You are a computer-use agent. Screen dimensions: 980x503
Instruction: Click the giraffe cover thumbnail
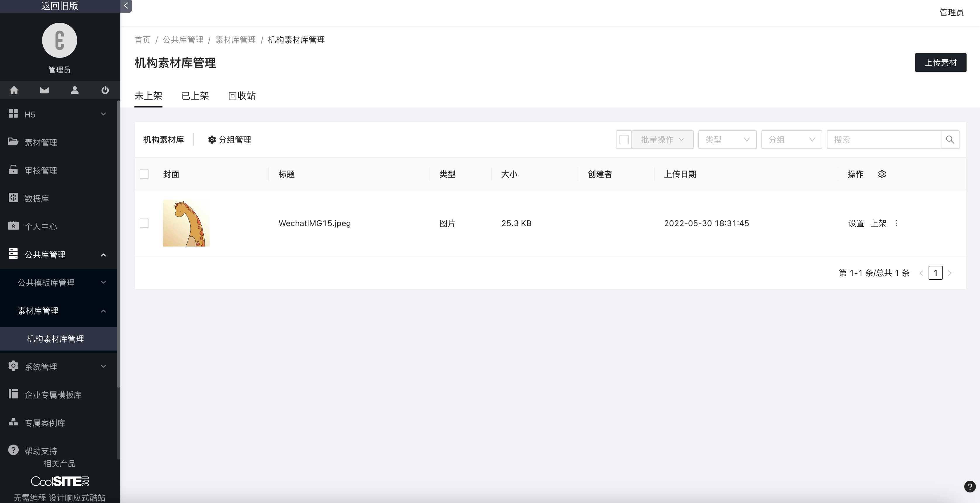pyautogui.click(x=186, y=223)
